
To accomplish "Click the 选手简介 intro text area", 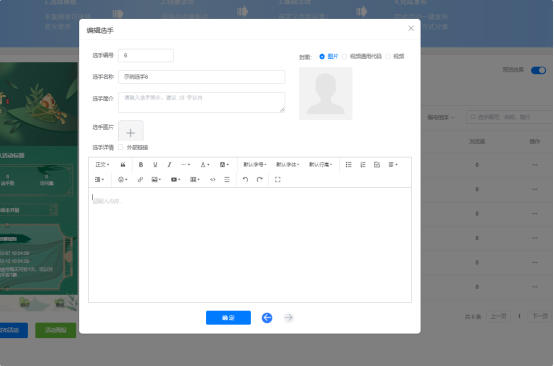I will 201,102.
